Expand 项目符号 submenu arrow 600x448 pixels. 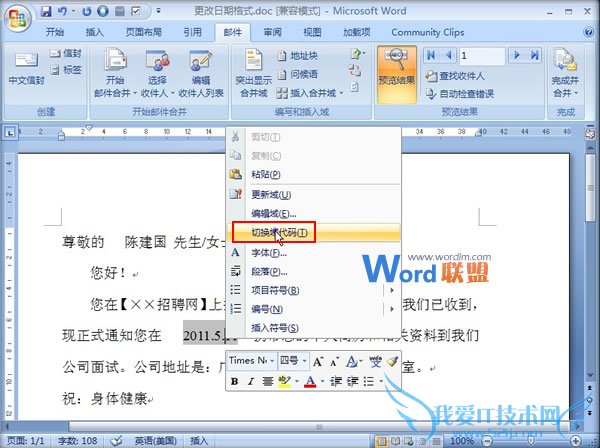[391, 290]
